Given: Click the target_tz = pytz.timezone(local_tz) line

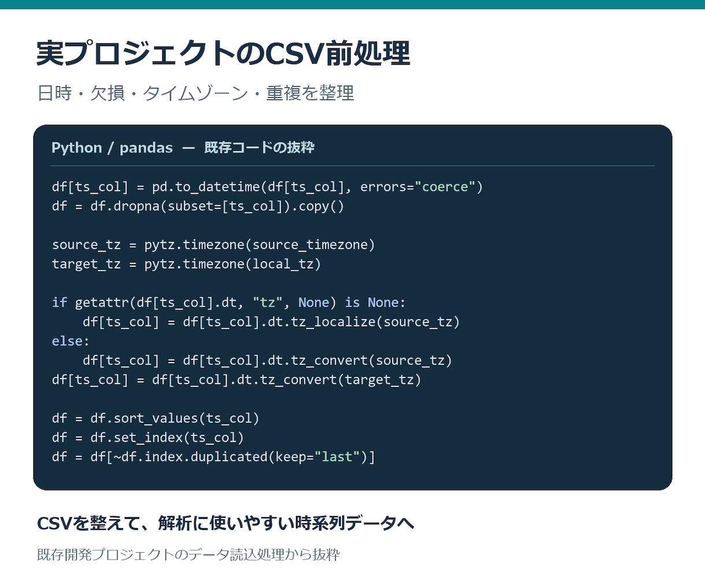Looking at the screenshot, I should pyautogui.click(x=186, y=264).
